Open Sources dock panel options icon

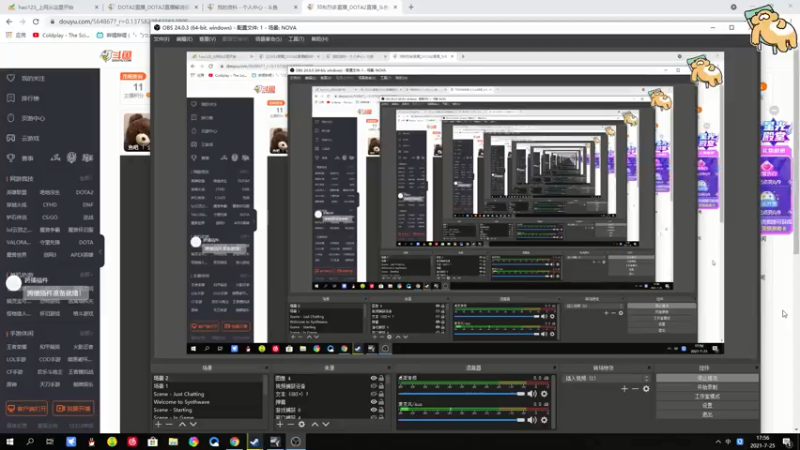(x=389, y=368)
